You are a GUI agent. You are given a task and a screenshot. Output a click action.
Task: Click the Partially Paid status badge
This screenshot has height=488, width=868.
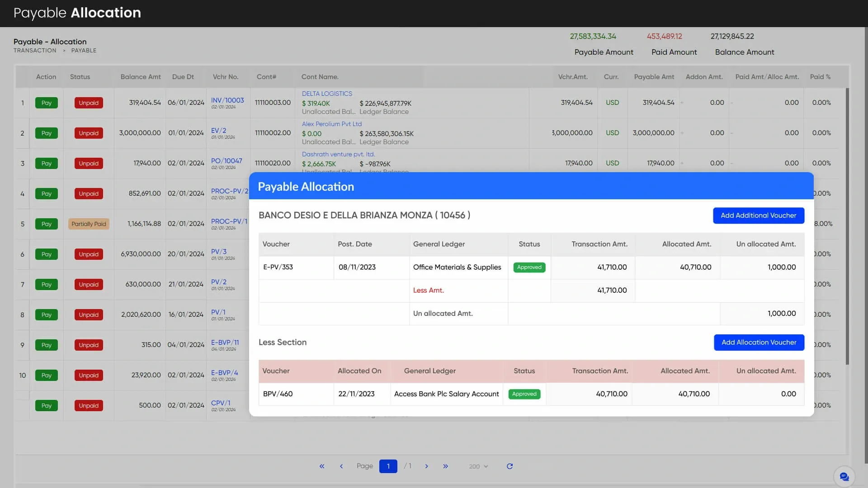click(x=89, y=224)
